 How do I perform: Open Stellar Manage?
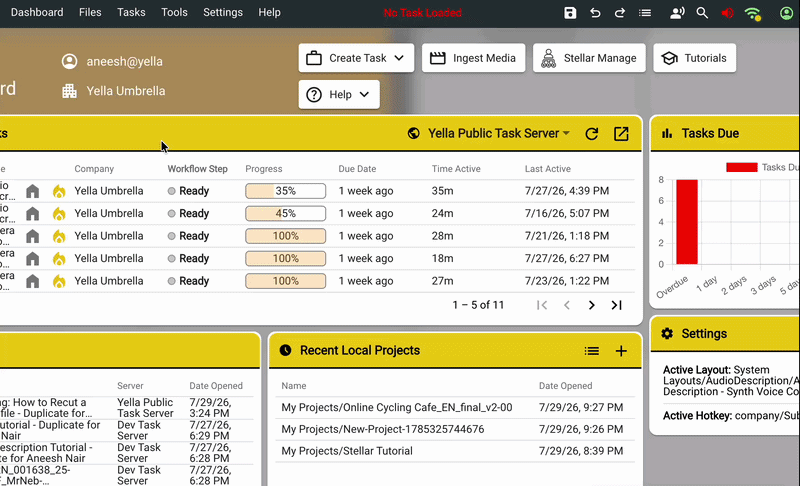pos(589,58)
